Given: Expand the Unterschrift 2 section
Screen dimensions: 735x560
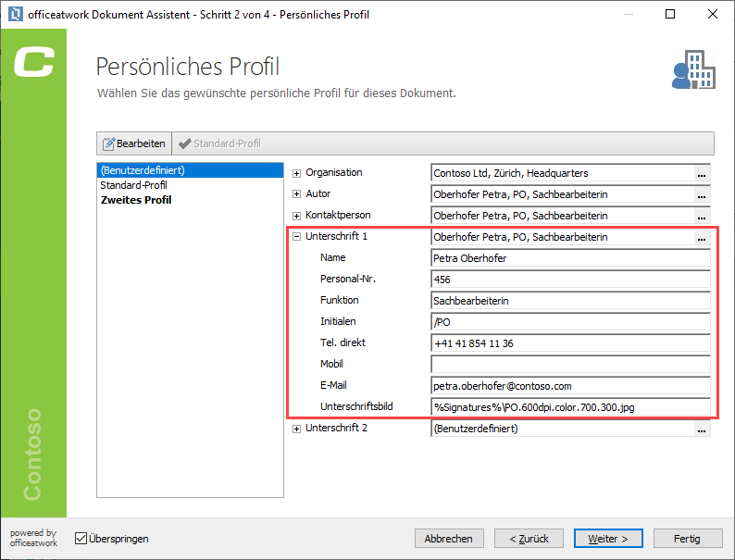Looking at the screenshot, I should pos(296,429).
